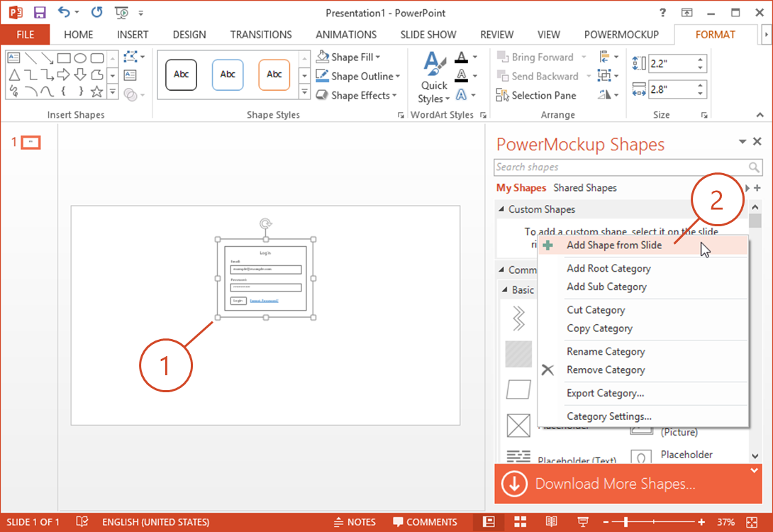Select the Rectangle shape in the gallery

point(64,58)
